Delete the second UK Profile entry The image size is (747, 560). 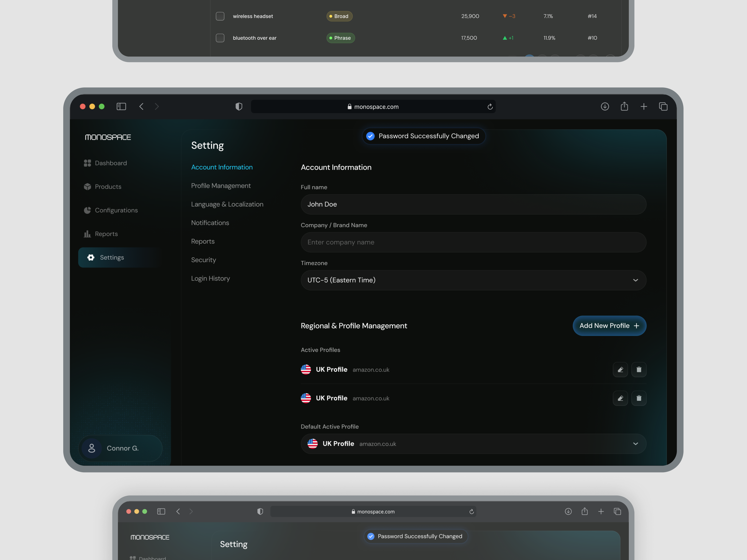pyautogui.click(x=639, y=398)
